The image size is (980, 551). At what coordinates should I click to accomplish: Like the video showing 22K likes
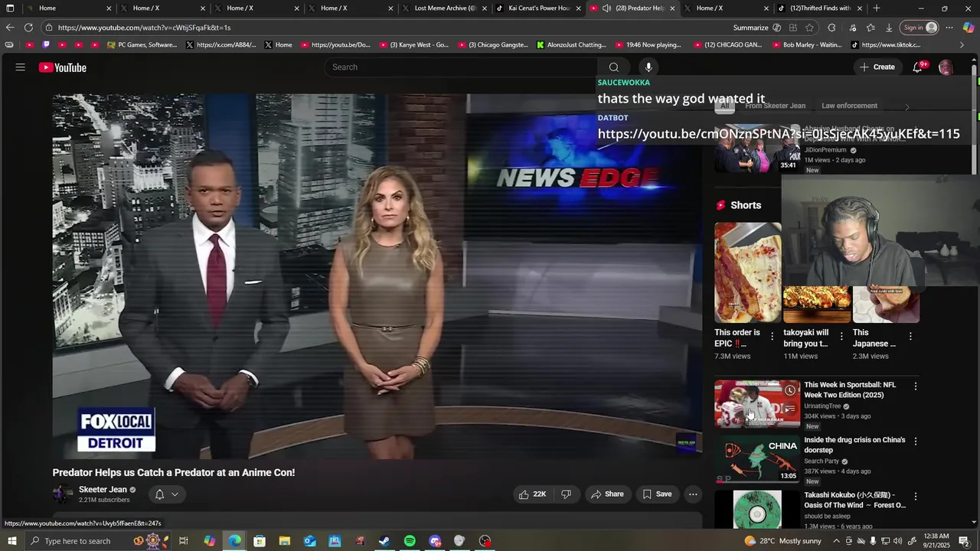532,494
